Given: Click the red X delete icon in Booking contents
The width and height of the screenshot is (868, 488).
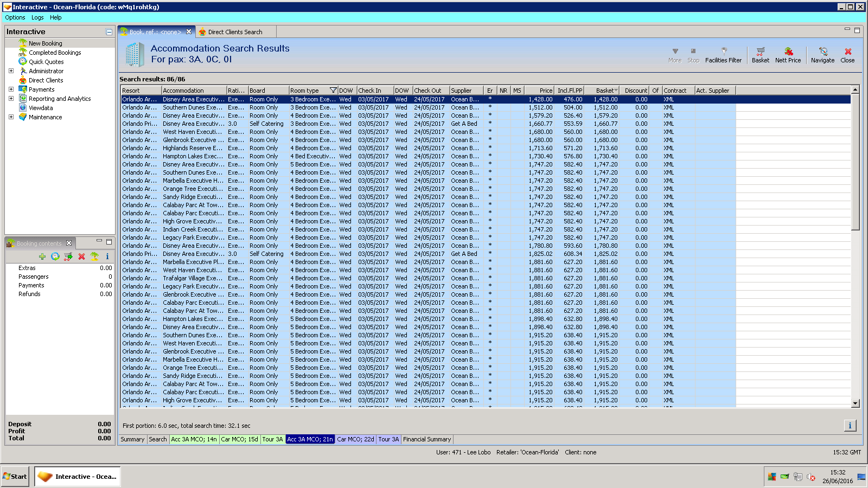Looking at the screenshot, I should pyautogui.click(x=81, y=256).
